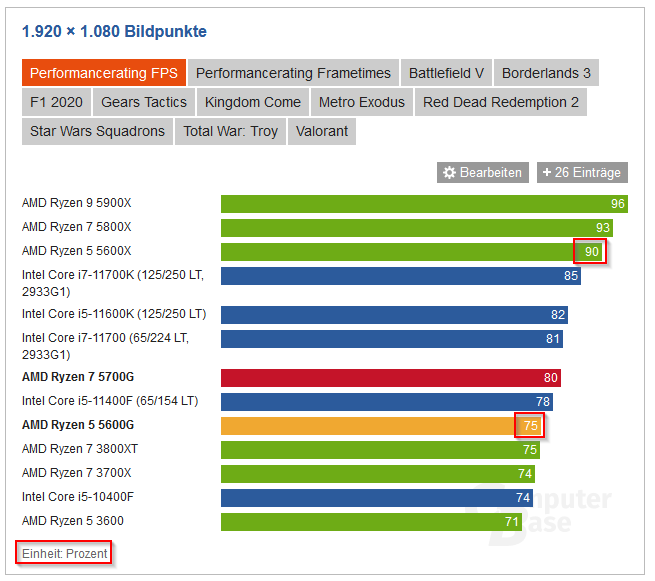Switch to Gears Tactics tab

(144, 102)
